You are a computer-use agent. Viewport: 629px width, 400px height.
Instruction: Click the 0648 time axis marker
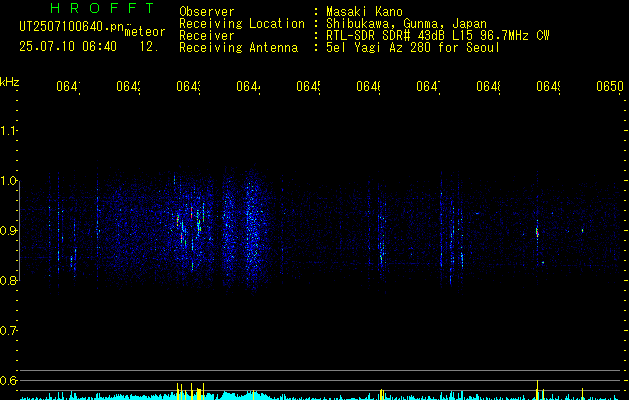tap(488, 86)
